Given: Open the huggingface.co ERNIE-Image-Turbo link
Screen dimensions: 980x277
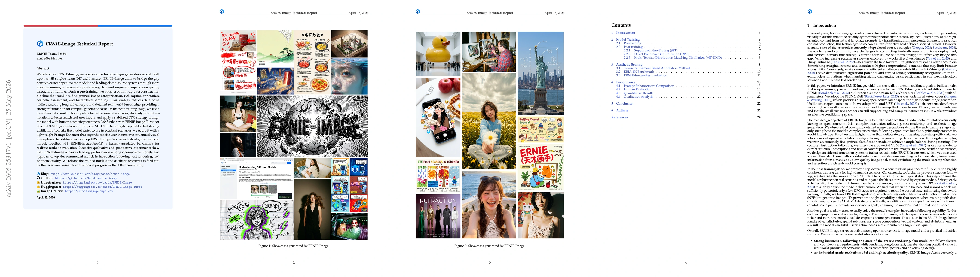Looking at the screenshot, I should pyautogui.click(x=102, y=187).
